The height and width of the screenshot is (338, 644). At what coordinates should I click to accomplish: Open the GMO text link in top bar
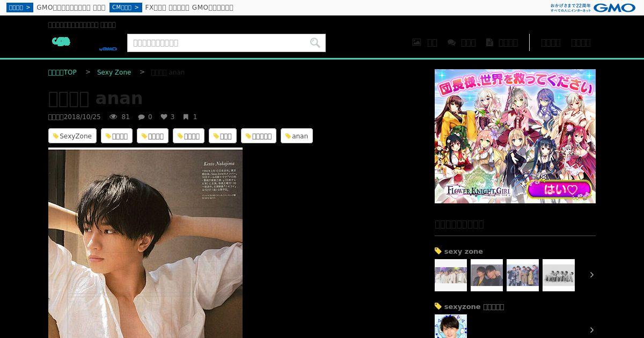[x=71, y=8]
